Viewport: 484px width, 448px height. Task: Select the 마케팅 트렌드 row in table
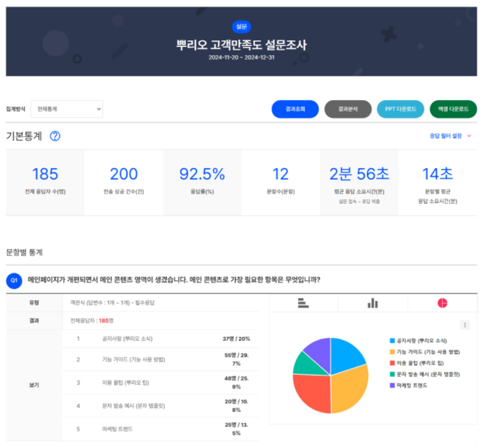[x=160, y=429]
